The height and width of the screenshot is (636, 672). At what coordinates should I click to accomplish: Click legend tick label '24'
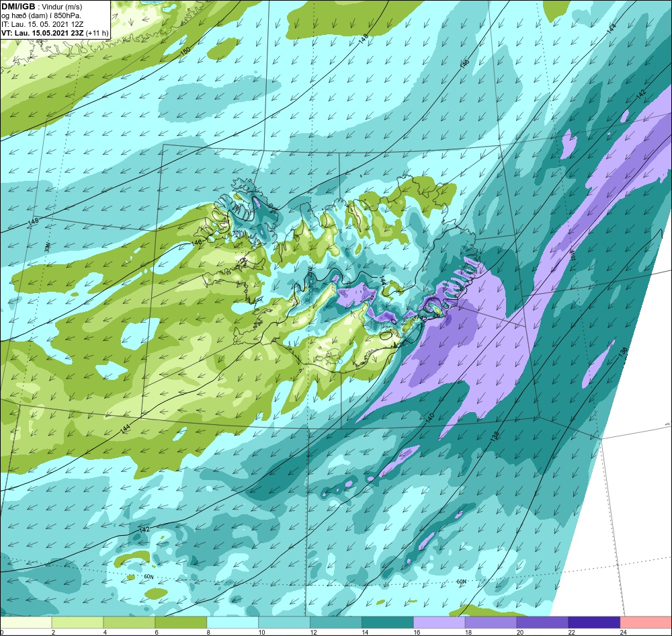(x=623, y=632)
